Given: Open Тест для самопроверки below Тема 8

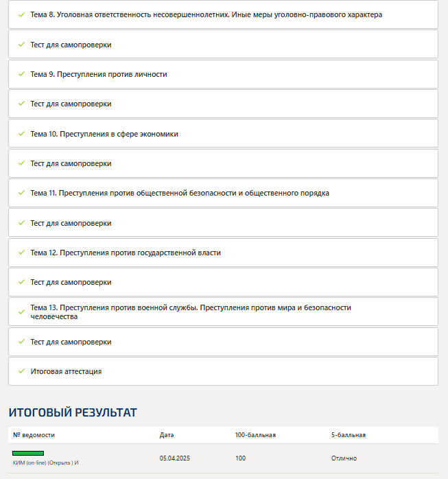Looking at the screenshot, I should 71,45.
